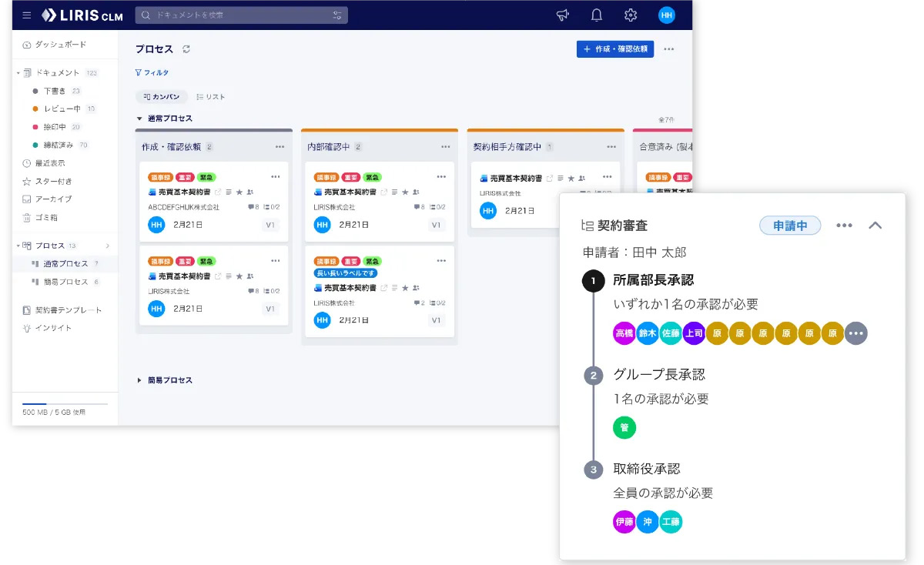Click the 高橋 approver avatar

click(624, 333)
